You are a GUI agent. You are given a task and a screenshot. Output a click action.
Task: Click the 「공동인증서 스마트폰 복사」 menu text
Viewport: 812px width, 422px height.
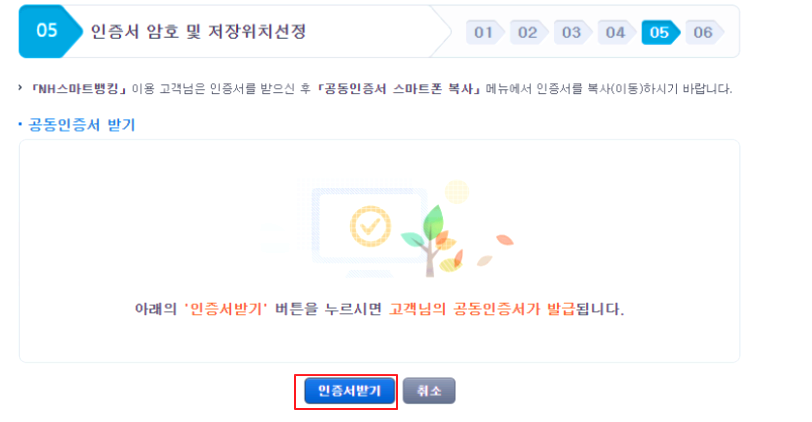tap(399, 89)
